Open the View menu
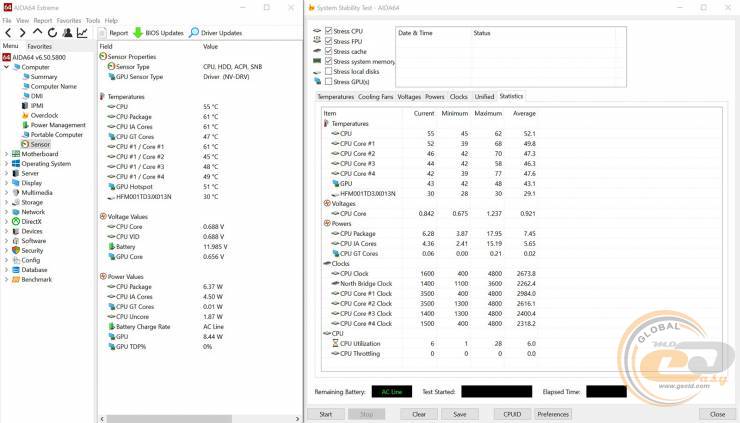The image size is (740, 423). pos(22,21)
